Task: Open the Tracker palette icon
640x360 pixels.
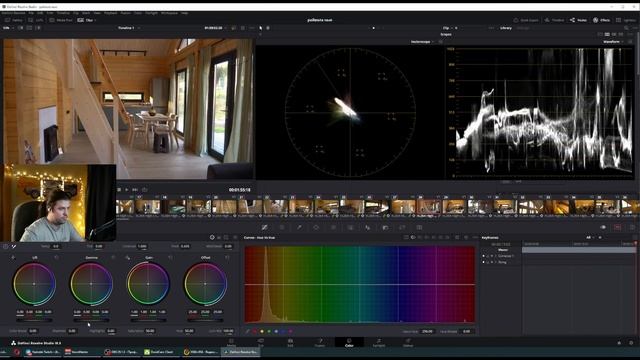Action: pyautogui.click(x=333, y=227)
